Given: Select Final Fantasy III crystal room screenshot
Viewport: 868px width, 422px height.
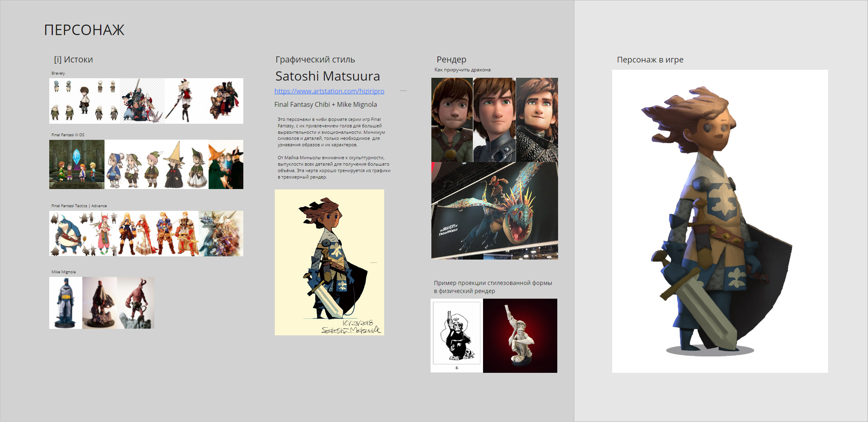Looking at the screenshot, I should [x=77, y=164].
